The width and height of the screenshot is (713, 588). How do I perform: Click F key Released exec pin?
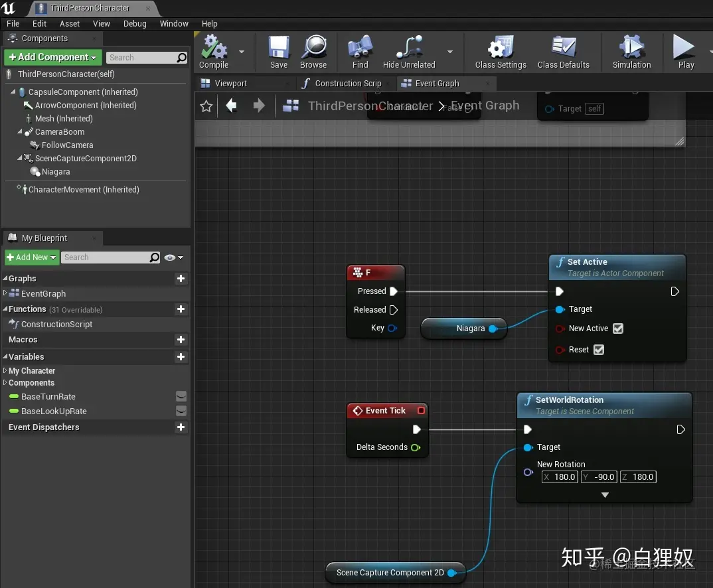point(394,310)
